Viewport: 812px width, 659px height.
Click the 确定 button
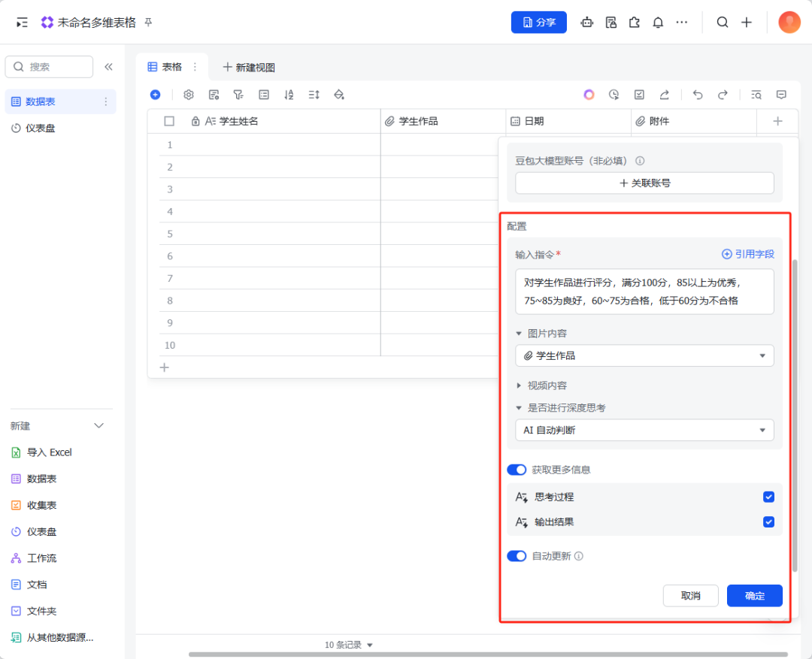(754, 596)
